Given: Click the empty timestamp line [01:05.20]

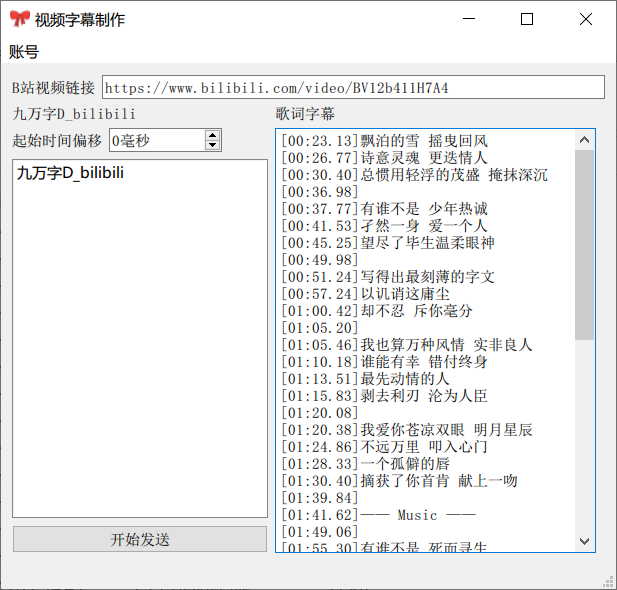Looking at the screenshot, I should pyautogui.click(x=320, y=328).
